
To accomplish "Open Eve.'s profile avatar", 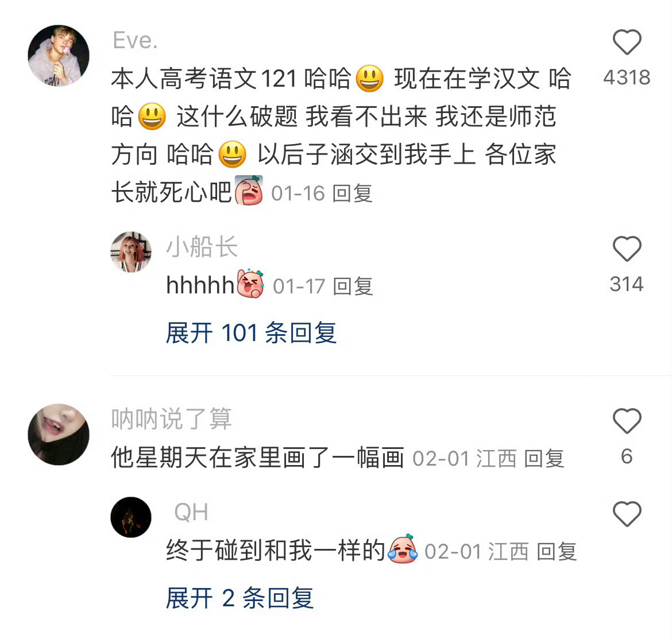I will click(59, 56).
